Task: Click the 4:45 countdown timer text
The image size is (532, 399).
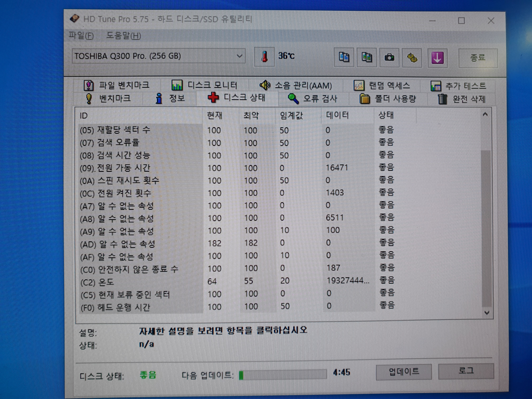Action: point(341,372)
